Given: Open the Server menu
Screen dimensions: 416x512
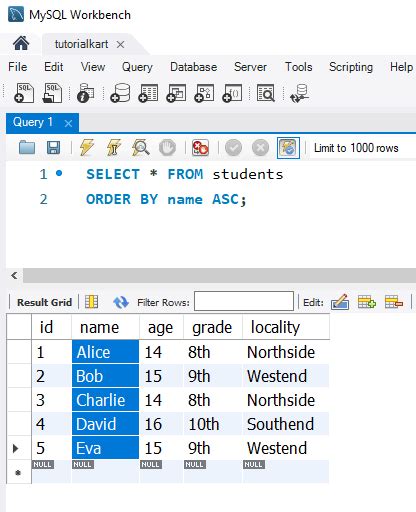Looking at the screenshot, I should click(x=250, y=67).
